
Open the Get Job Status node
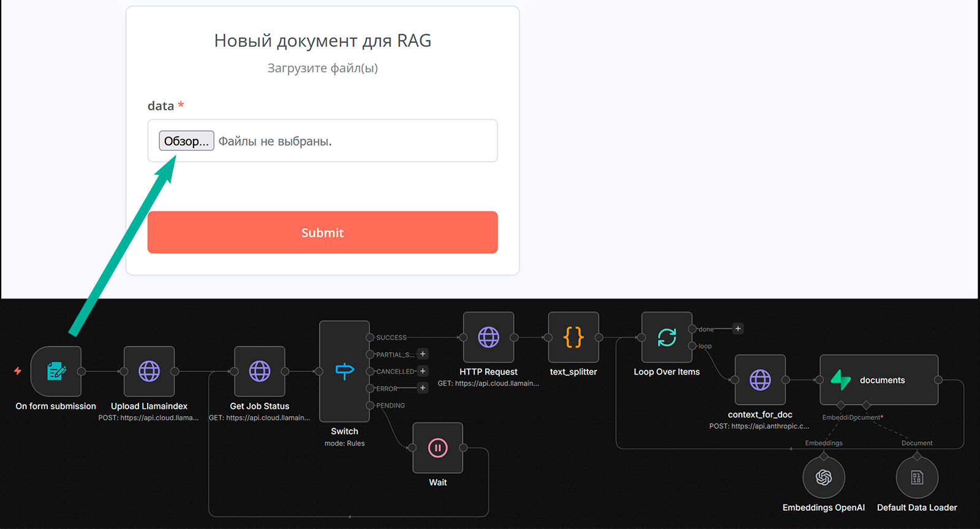point(260,371)
